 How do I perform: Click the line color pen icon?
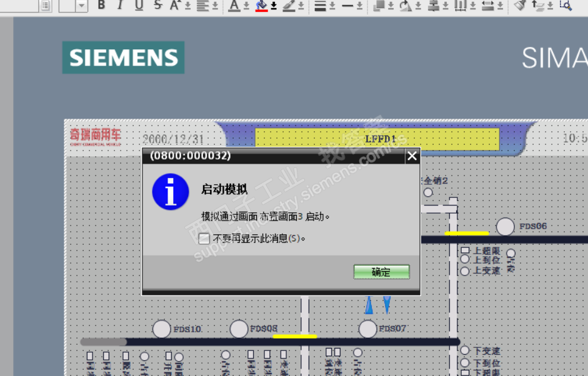[289, 6]
